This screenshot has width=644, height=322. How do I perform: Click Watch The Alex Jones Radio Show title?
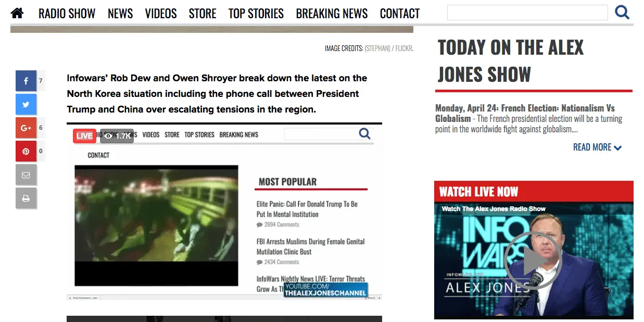(494, 209)
